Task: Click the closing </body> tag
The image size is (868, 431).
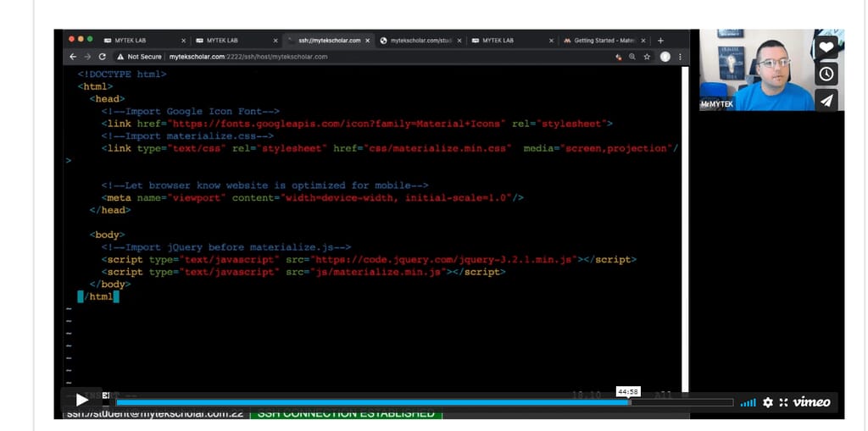Action: click(x=110, y=285)
